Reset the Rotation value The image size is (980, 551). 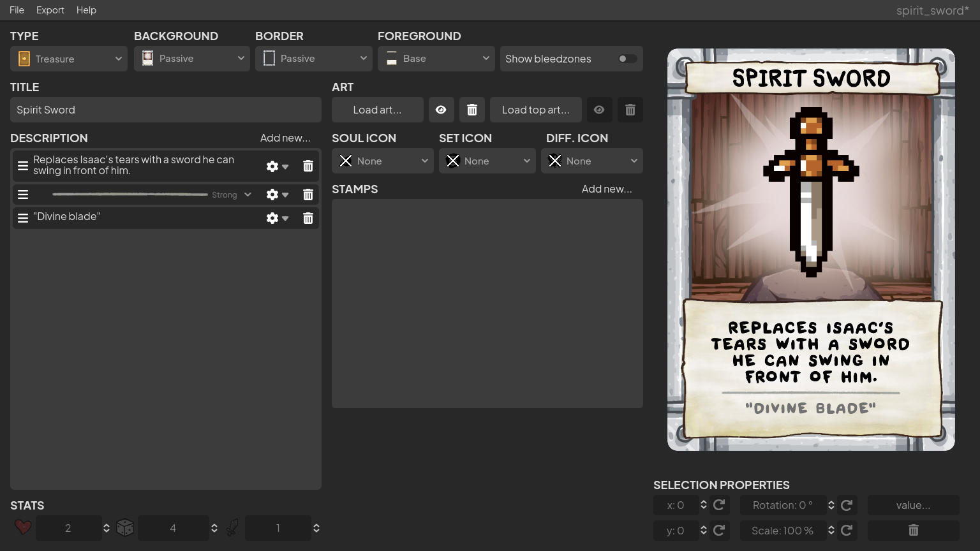pos(847,505)
